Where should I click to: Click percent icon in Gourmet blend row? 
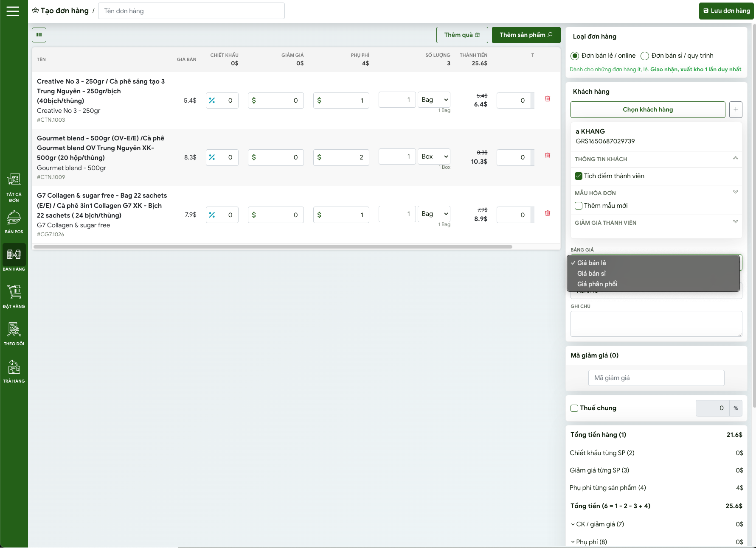(x=212, y=157)
